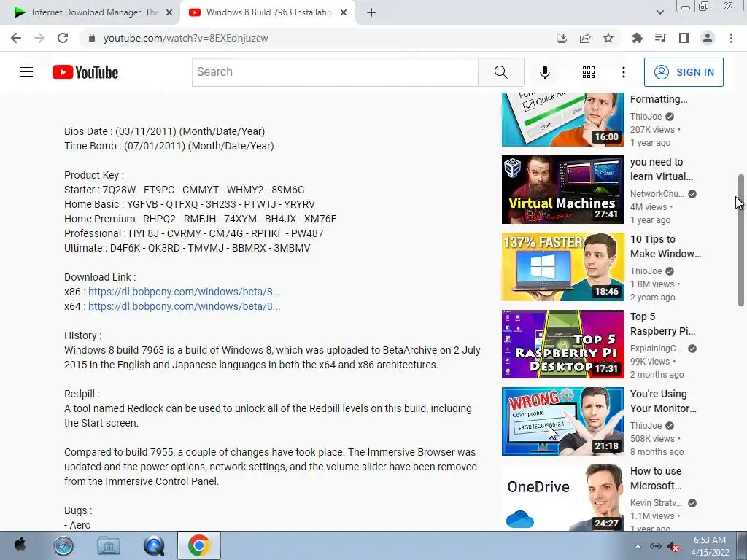Image resolution: width=747 pixels, height=560 pixels.
Task: Close the Internet Download Manager tab
Action: 169,12
